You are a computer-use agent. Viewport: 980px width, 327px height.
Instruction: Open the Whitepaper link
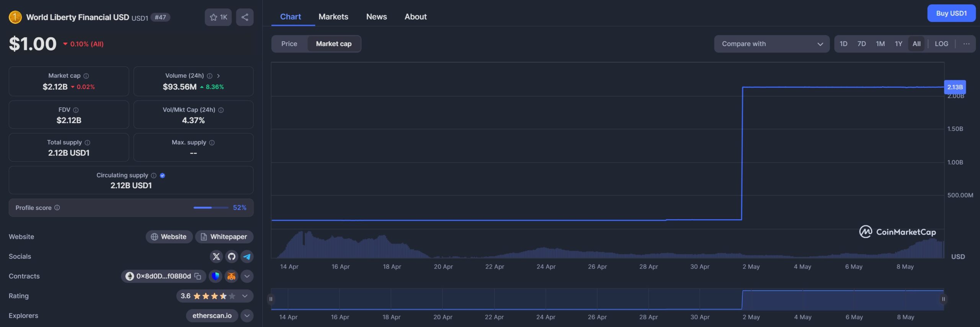224,237
